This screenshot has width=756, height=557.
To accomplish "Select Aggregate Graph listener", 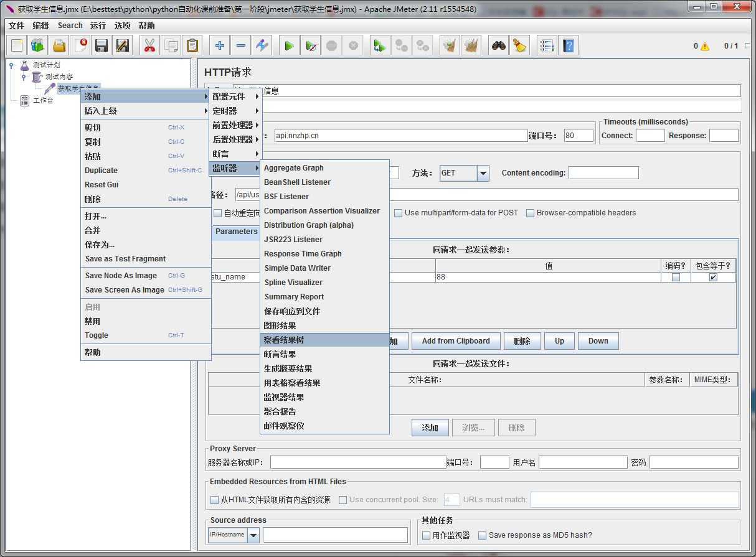I will coord(324,168).
